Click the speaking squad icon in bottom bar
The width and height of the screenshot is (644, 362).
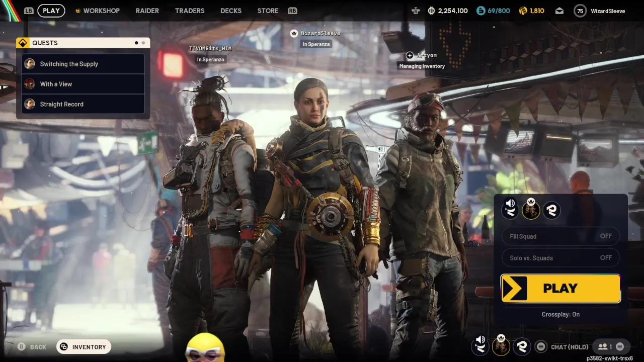(480, 345)
